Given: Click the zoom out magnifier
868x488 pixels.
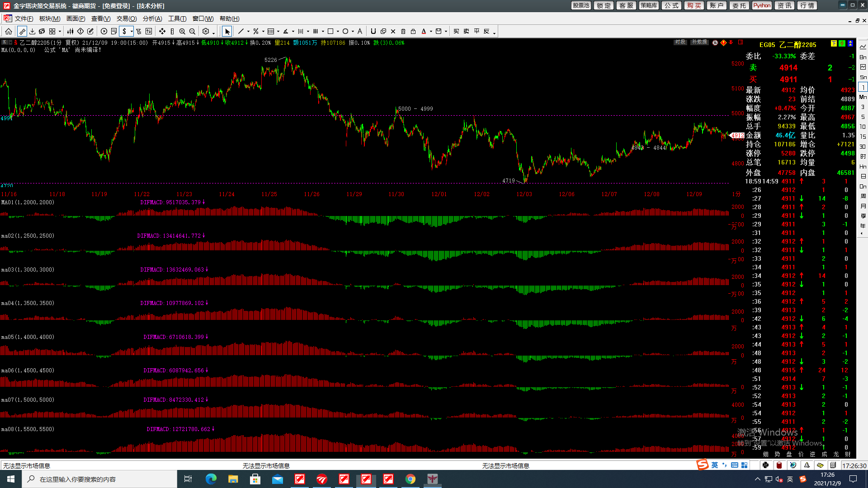Looking at the screenshot, I should [192, 31].
